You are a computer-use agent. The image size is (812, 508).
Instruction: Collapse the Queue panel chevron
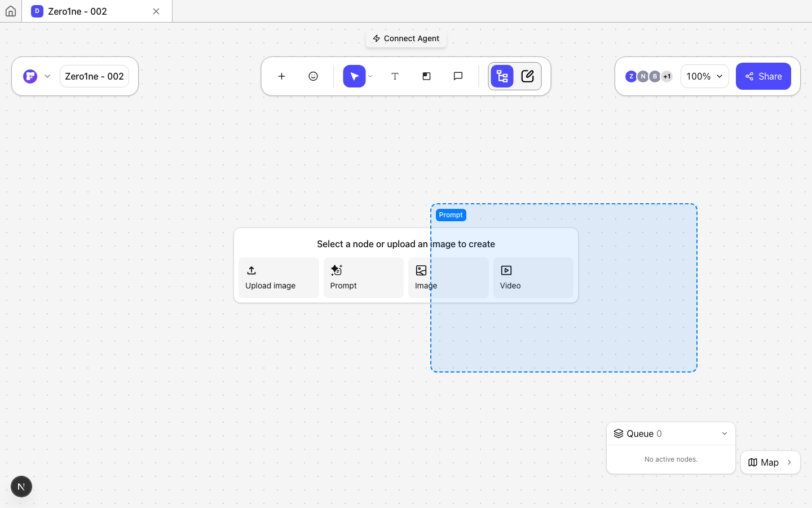725,433
